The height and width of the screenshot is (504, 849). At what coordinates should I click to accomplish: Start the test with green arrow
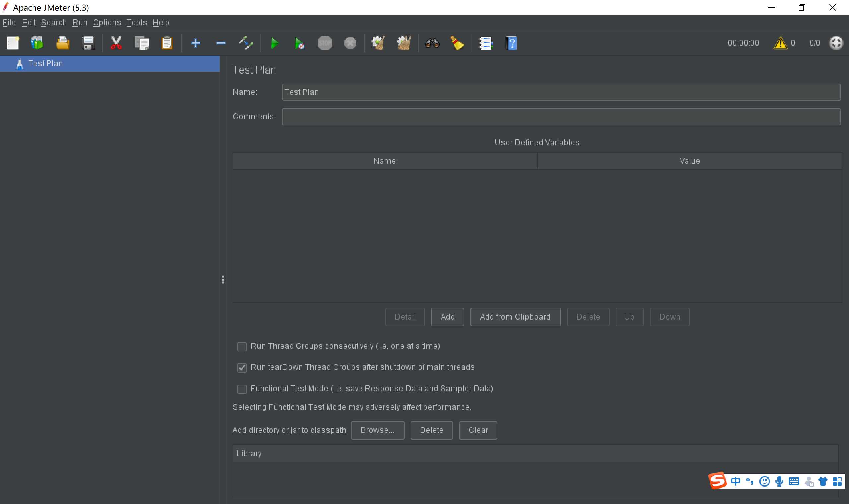tap(274, 43)
